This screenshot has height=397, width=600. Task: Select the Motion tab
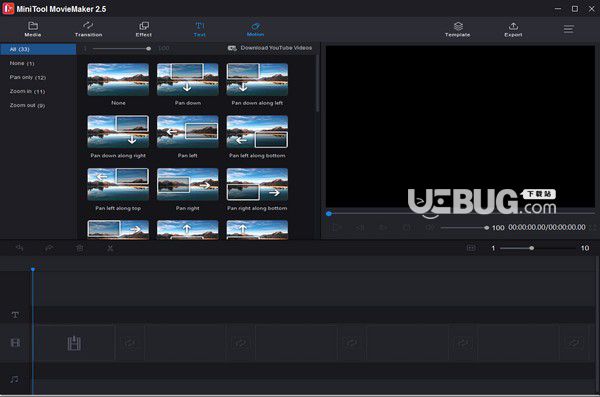(x=255, y=29)
